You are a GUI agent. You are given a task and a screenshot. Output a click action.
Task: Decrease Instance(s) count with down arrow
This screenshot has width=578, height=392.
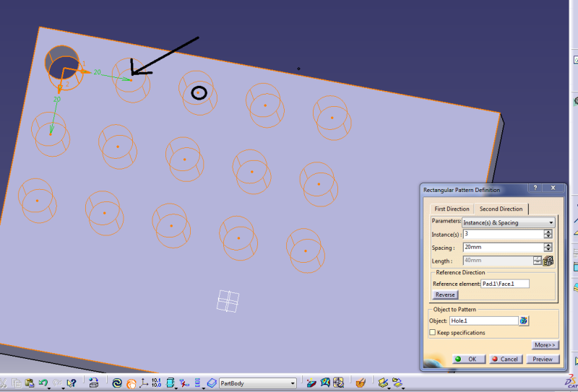tap(548, 237)
